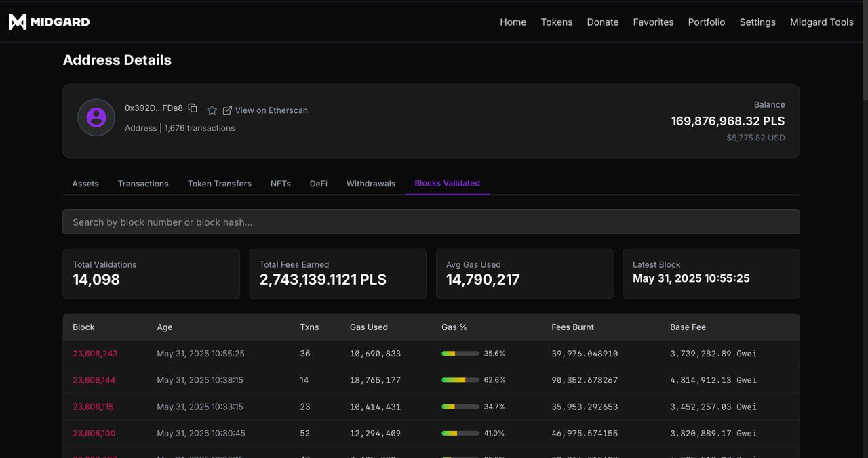Click the 1,676 transactions text
The height and width of the screenshot is (458, 868).
[x=199, y=128]
